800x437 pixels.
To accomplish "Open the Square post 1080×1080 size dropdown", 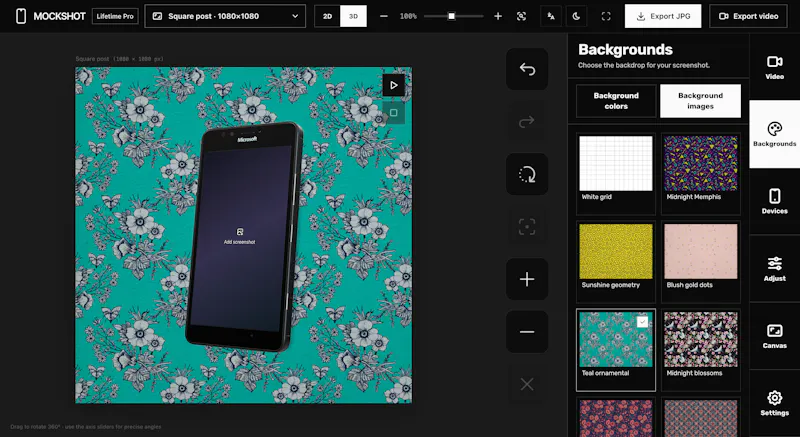I will pyautogui.click(x=225, y=16).
